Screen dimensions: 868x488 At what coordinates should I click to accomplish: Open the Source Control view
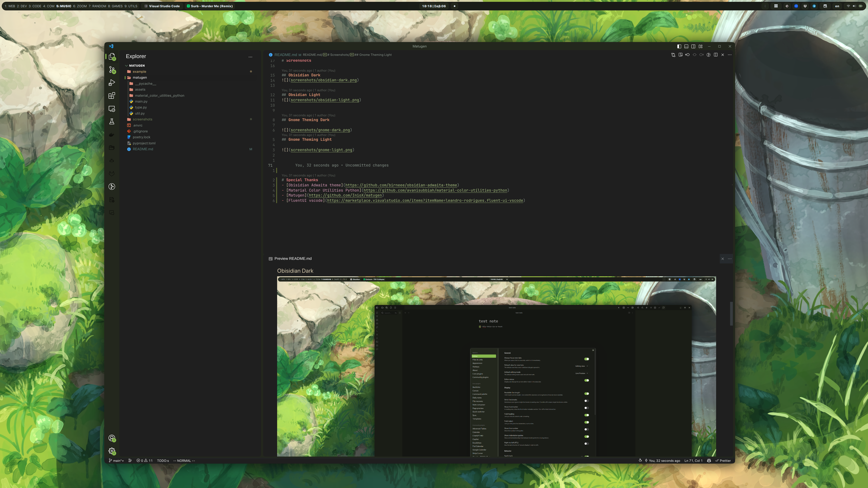point(112,70)
